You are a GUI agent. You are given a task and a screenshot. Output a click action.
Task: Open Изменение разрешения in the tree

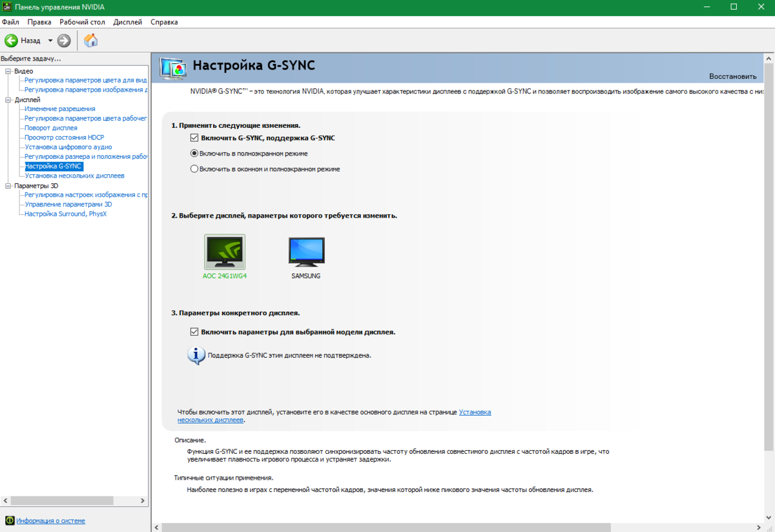[60, 109]
